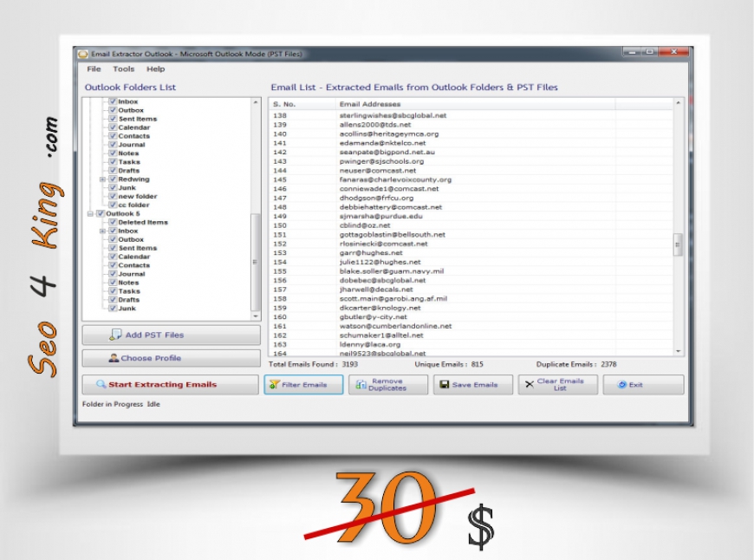Toggle the Redwing folder checkbox
Image resolution: width=754 pixels, height=560 pixels.
[113, 179]
